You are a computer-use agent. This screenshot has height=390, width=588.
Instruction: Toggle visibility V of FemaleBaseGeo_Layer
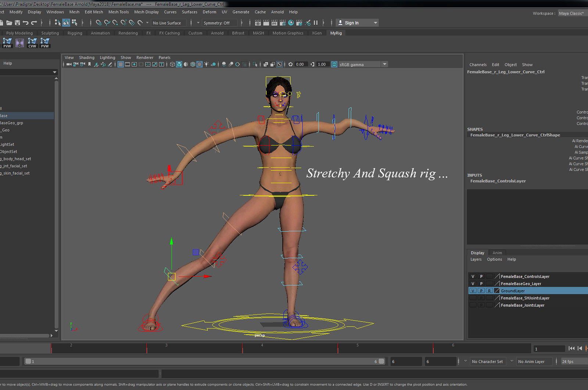473,284
